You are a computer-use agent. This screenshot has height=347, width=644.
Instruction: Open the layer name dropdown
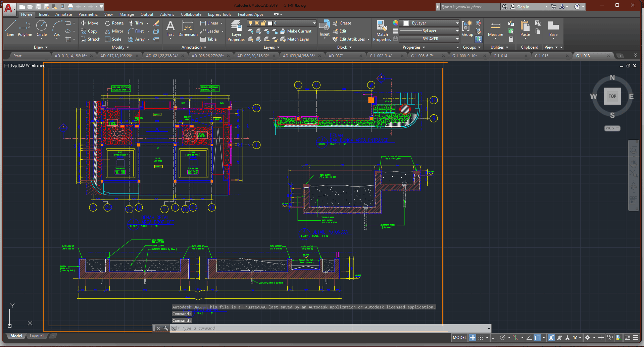pyautogui.click(x=314, y=23)
